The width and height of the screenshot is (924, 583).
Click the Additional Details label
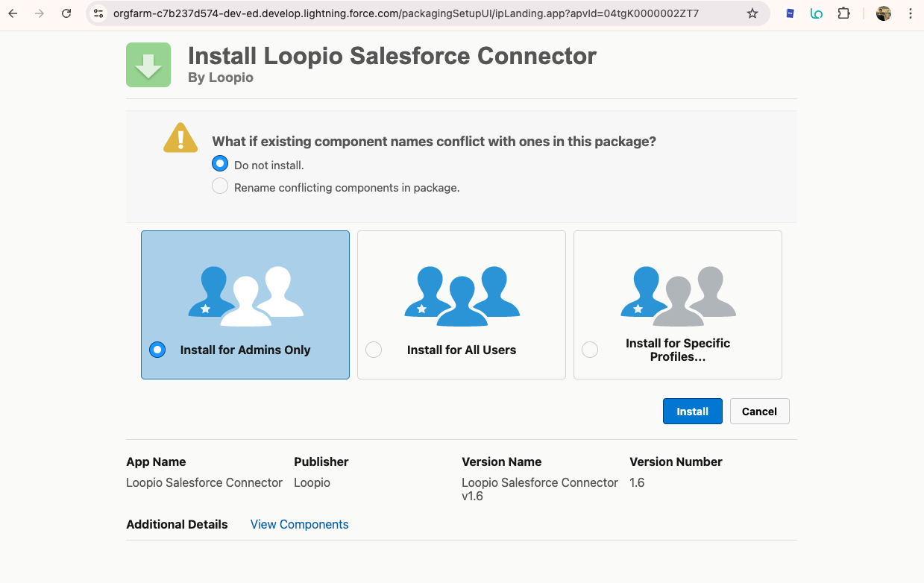[x=177, y=524]
